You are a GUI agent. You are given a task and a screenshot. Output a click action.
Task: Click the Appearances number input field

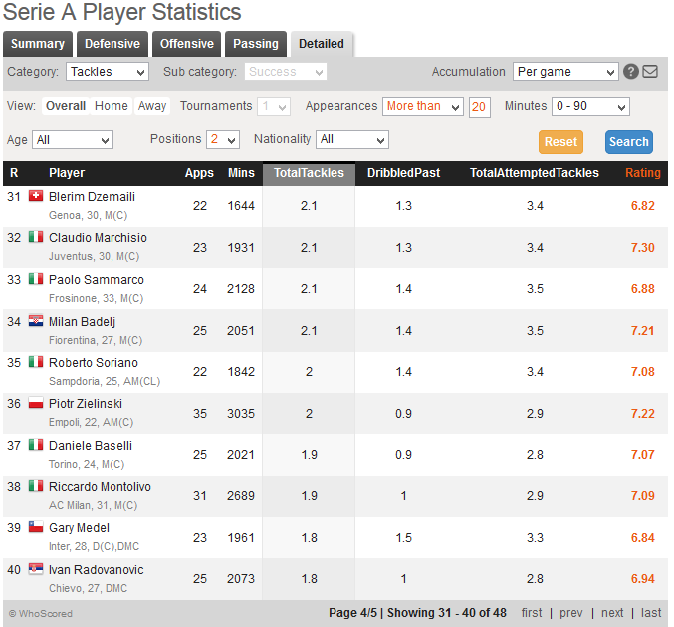[x=479, y=107]
